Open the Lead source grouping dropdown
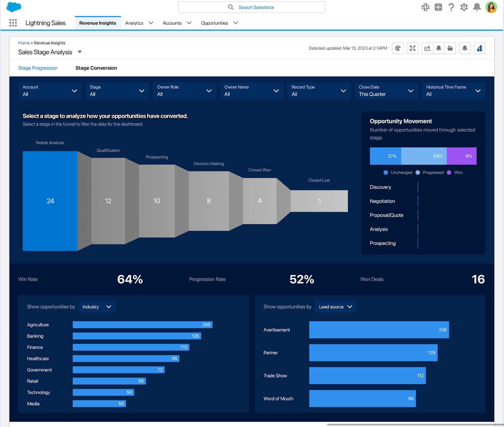Screen dimensions: 504x427 (336, 307)
